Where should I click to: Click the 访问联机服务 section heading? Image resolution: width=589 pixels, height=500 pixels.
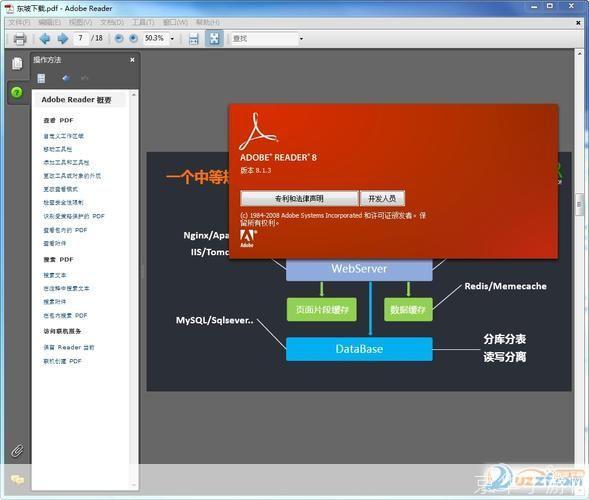click(62, 331)
